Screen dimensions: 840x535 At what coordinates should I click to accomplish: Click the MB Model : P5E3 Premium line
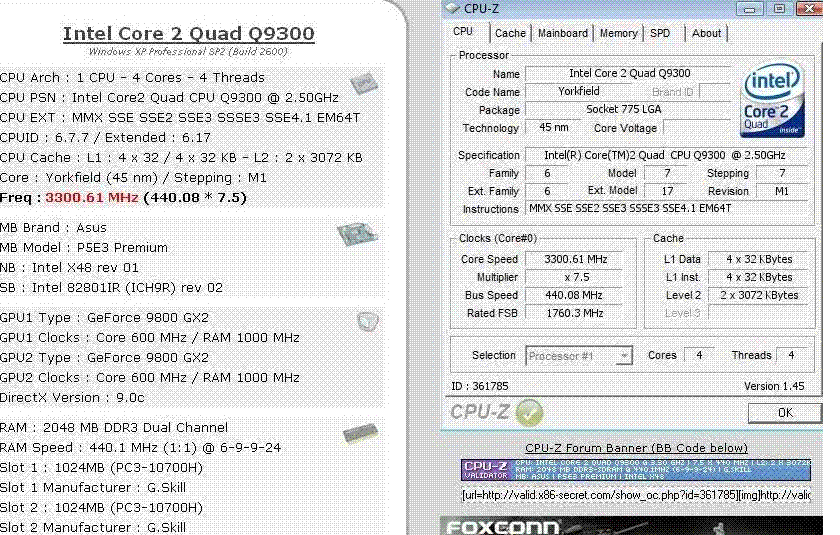click(x=84, y=248)
